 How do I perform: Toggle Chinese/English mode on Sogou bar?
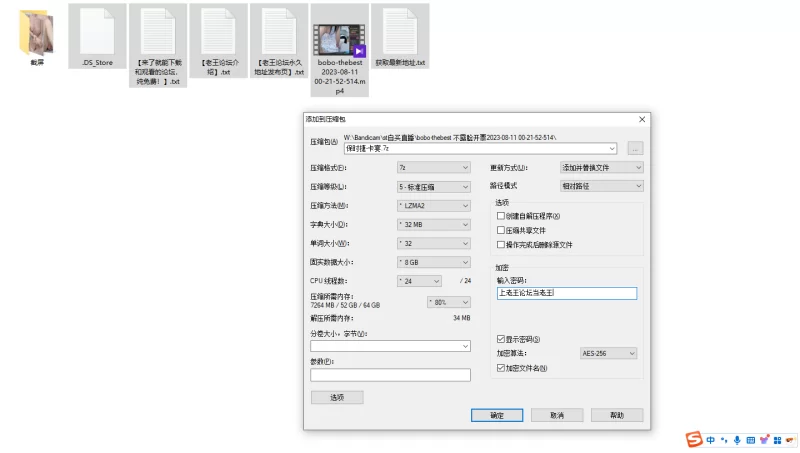[x=710, y=440]
